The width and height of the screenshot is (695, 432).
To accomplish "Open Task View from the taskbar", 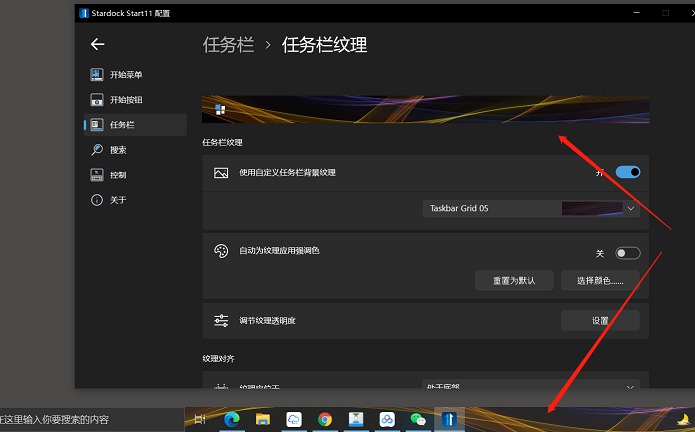I will 200,419.
